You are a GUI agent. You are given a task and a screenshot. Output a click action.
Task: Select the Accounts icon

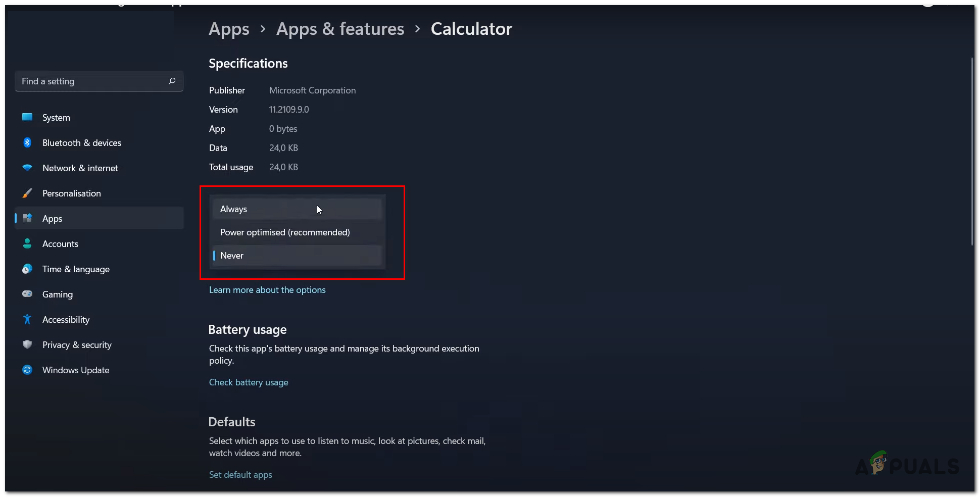pyautogui.click(x=27, y=243)
